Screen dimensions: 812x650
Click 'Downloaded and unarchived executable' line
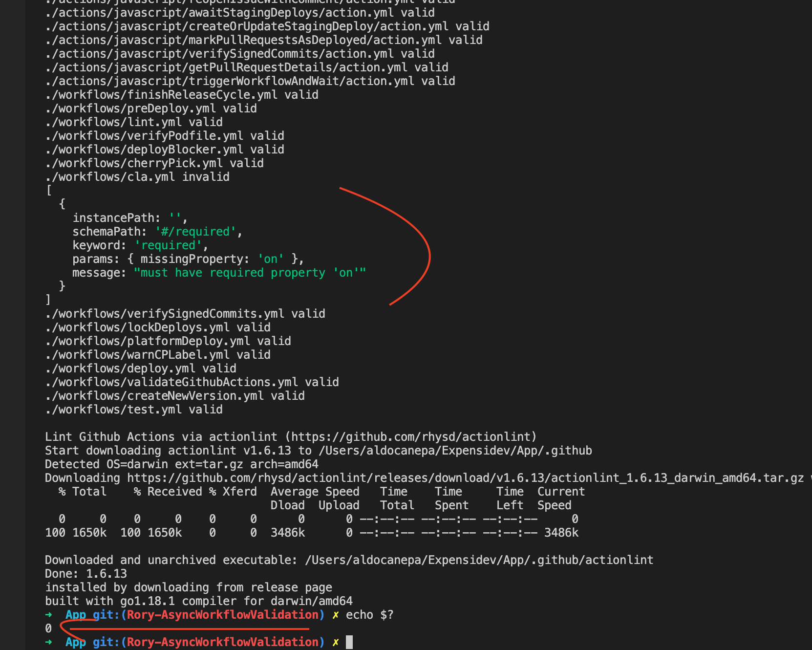(349, 560)
